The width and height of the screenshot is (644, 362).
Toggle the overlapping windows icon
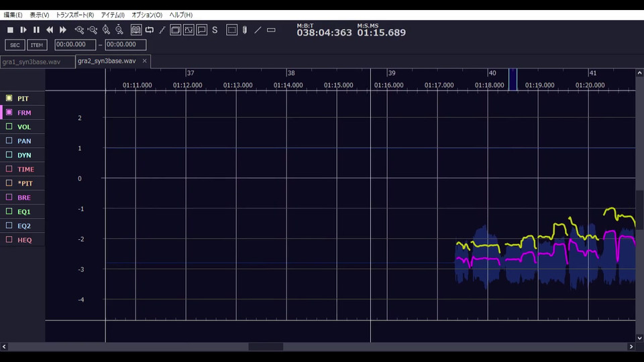[175, 30]
